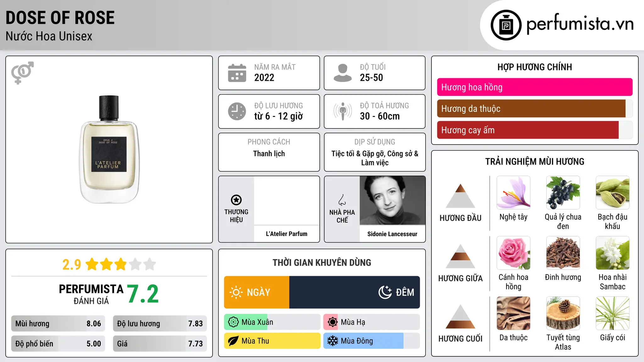The width and height of the screenshot is (644, 362).
Task: Click the Tuyết tùng Atlas cedar image
Action: (x=563, y=313)
